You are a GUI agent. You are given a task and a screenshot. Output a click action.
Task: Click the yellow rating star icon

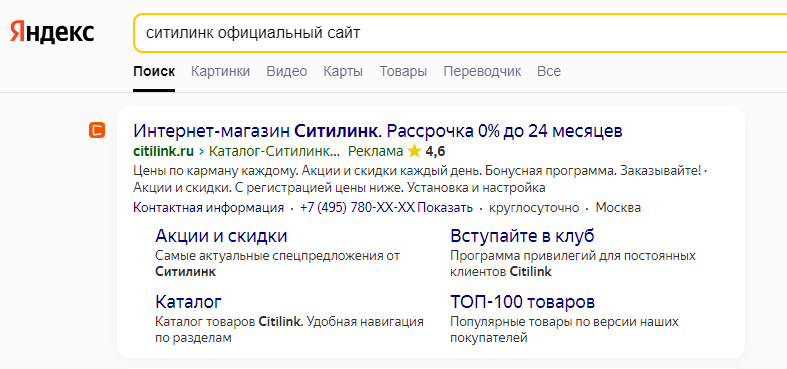pyautogui.click(x=414, y=151)
